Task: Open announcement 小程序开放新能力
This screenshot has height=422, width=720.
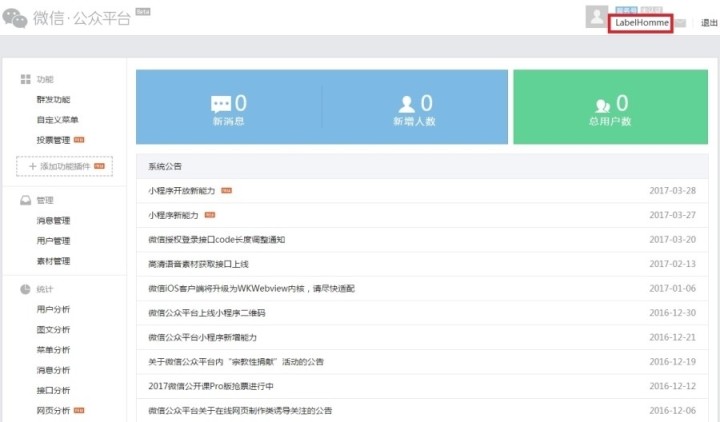Action: point(181,191)
